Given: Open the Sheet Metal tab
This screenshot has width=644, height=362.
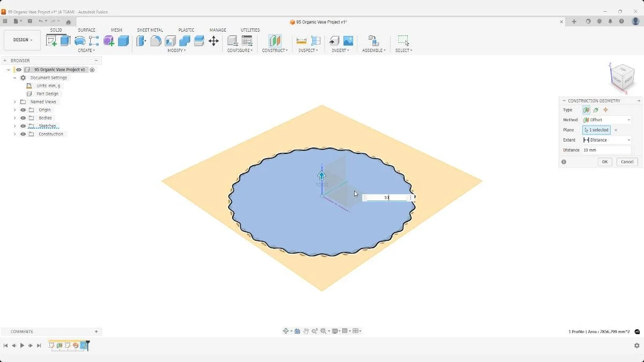Looking at the screenshot, I should pos(150,30).
